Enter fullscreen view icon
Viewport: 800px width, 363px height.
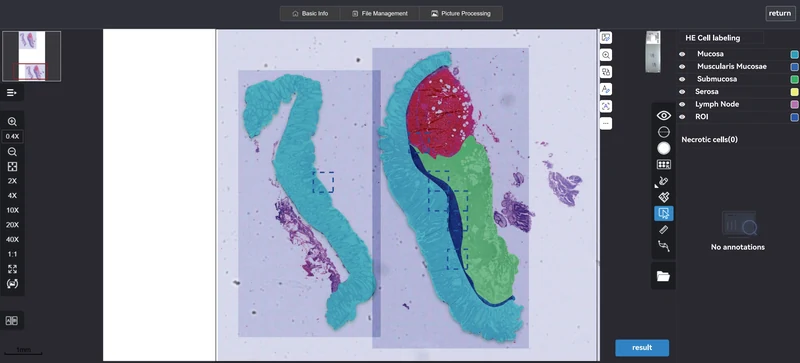12,269
